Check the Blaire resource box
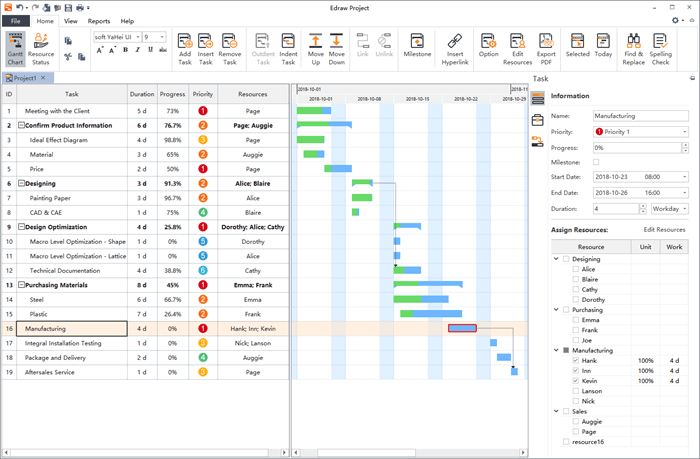This screenshot has height=459, width=700. (x=575, y=279)
